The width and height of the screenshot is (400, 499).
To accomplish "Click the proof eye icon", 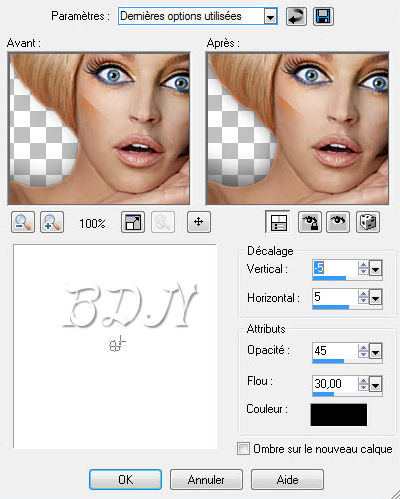I will pos(338,222).
